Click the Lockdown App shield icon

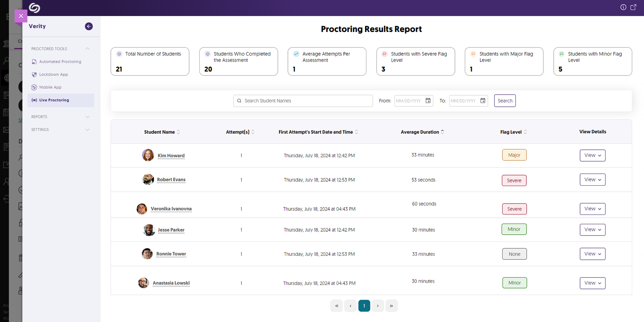[x=34, y=74]
